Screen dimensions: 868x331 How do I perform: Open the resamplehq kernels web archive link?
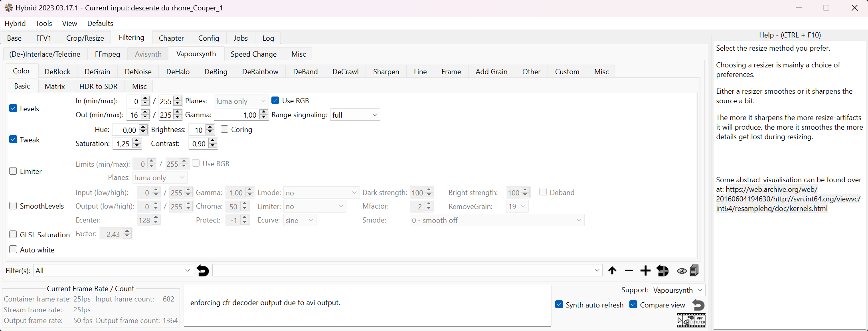[x=788, y=199]
